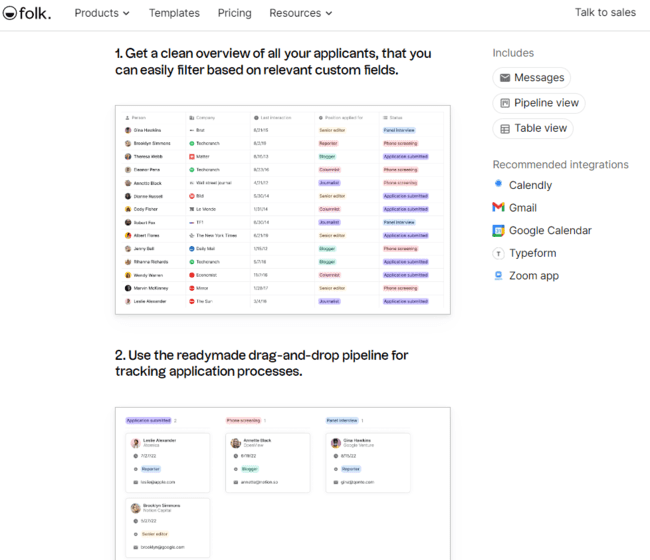Viewport: 650px width, 560px height.
Task: Select the Messages feature pill
Action: [531, 78]
